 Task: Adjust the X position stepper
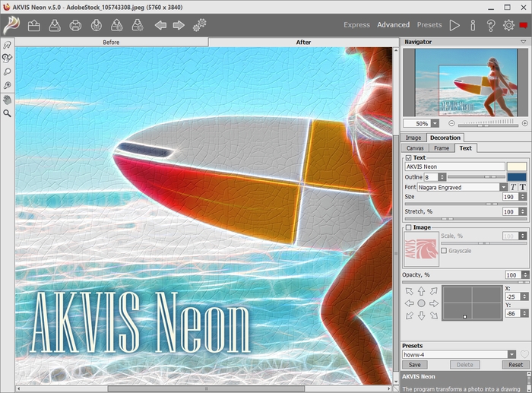(x=524, y=296)
